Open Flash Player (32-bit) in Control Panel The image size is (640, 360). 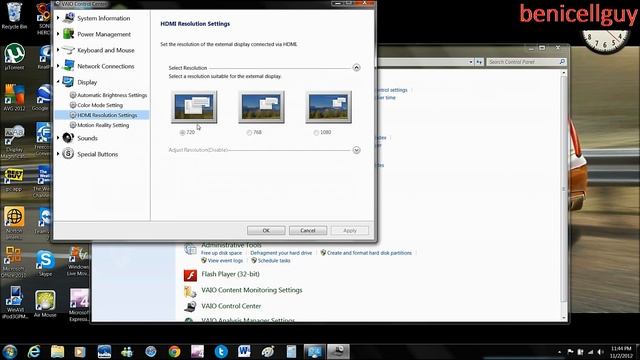coord(230,274)
